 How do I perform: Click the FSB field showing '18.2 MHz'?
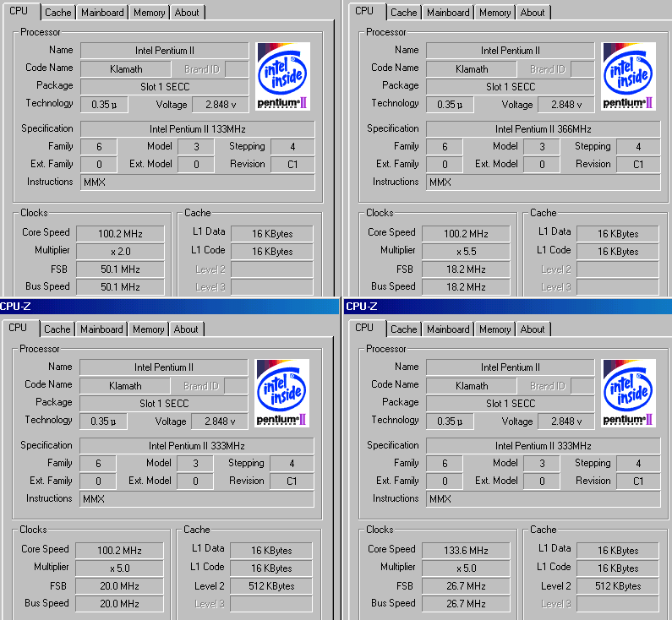(x=467, y=269)
